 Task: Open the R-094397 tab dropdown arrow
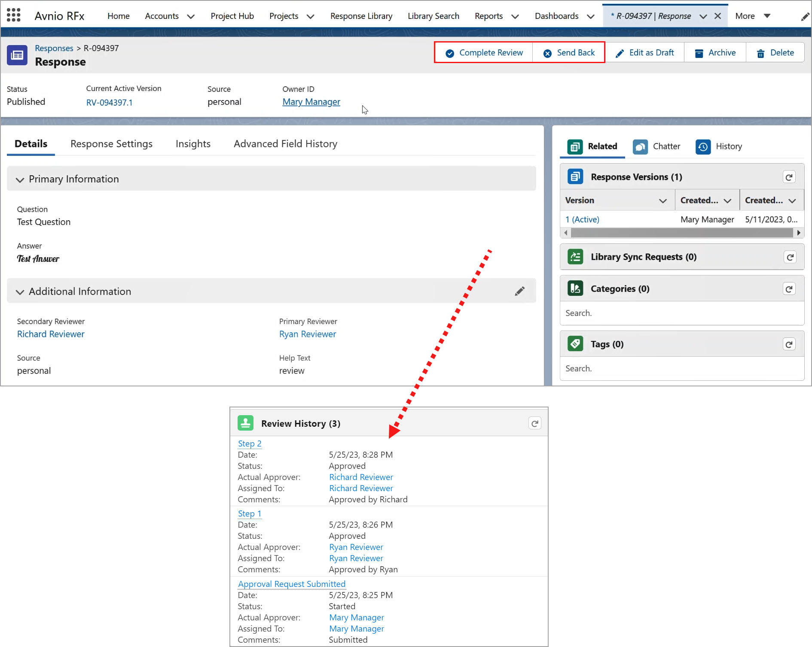click(x=703, y=16)
